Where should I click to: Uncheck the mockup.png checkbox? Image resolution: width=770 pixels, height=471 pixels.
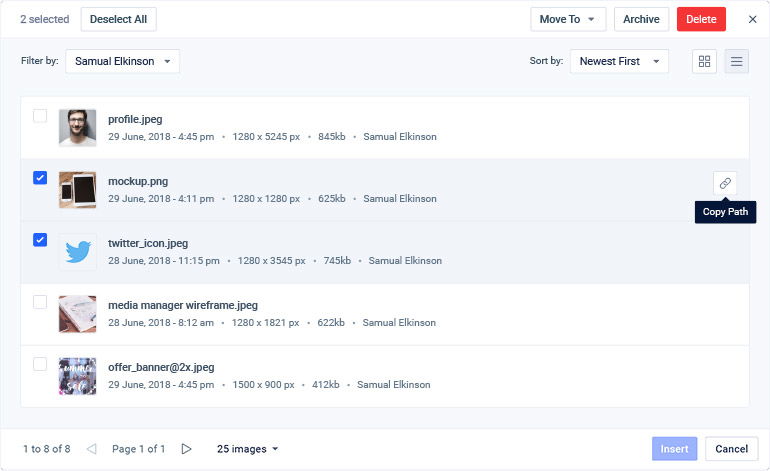40,178
